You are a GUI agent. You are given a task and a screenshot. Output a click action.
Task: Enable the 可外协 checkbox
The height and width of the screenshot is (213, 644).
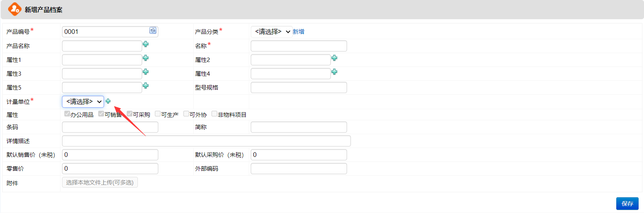186,113
